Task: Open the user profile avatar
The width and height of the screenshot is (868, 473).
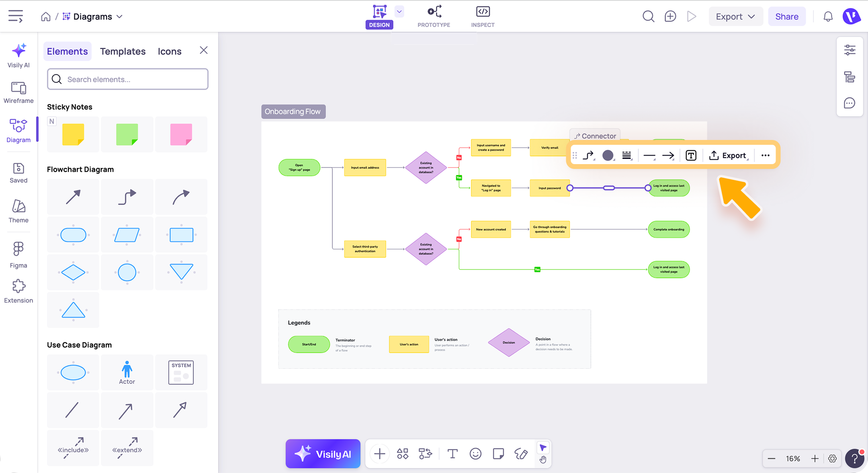Action: pyautogui.click(x=851, y=16)
